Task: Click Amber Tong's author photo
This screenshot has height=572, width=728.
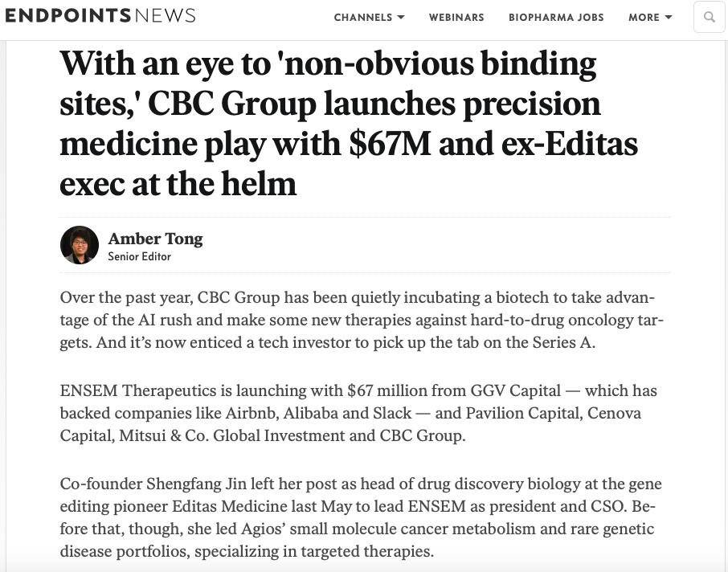Action: pos(80,245)
